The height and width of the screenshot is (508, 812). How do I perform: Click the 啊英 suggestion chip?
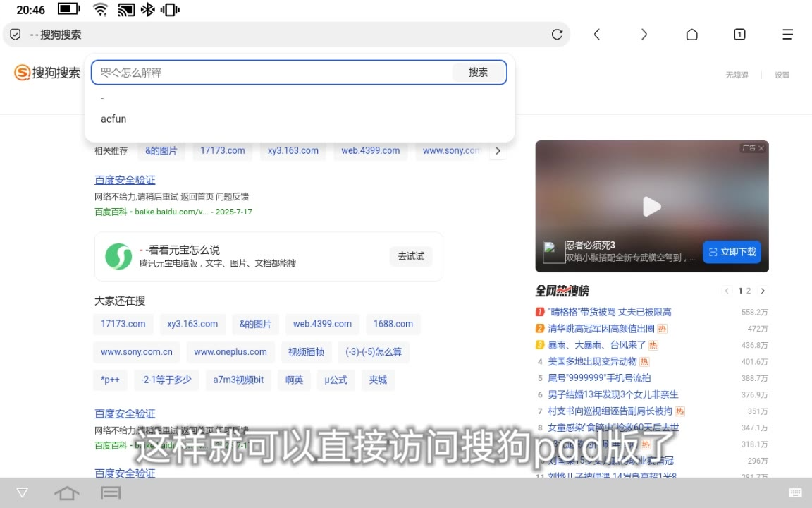(294, 380)
